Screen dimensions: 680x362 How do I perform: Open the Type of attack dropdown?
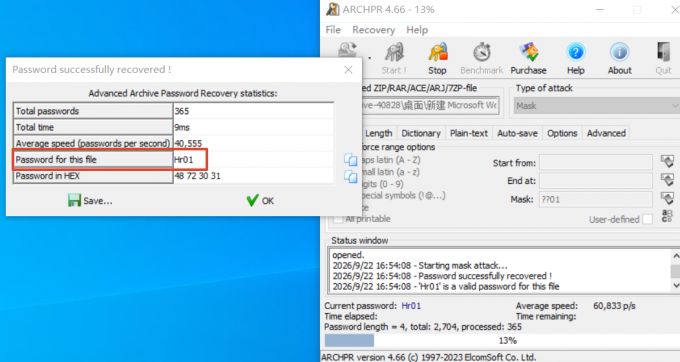click(x=597, y=106)
